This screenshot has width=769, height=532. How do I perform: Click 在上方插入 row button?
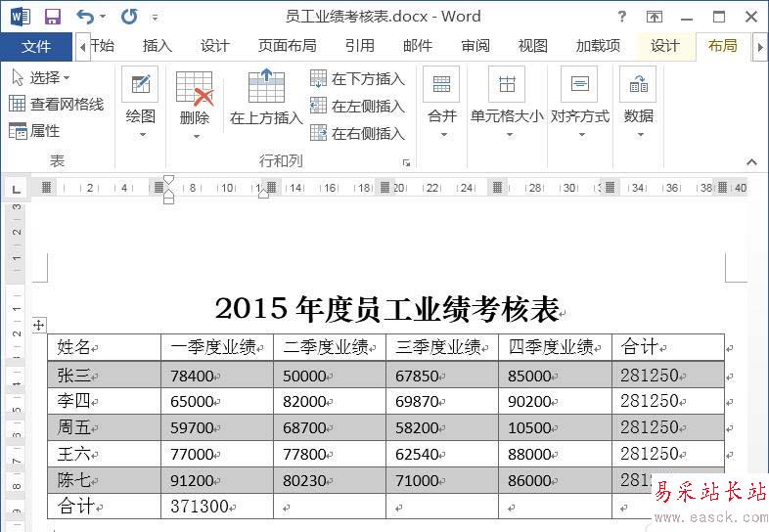tap(266, 97)
